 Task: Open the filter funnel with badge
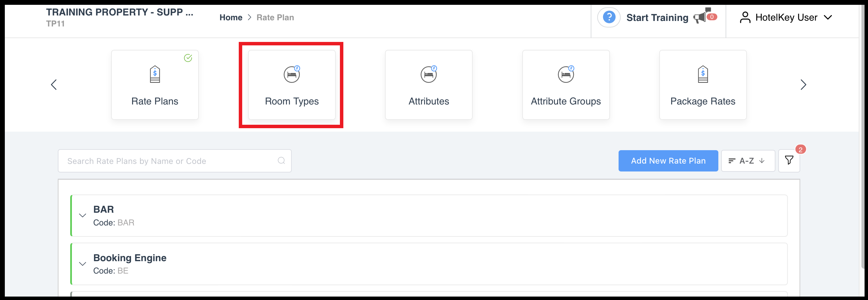[789, 160]
